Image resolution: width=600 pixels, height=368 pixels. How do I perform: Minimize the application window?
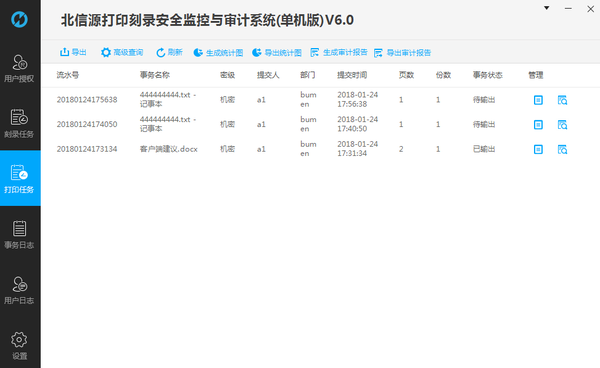[568, 8]
